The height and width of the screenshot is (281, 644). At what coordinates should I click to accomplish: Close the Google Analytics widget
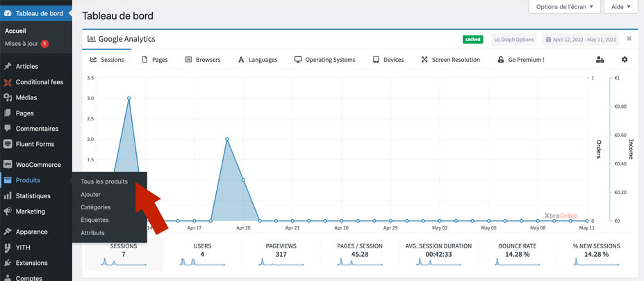(629, 39)
